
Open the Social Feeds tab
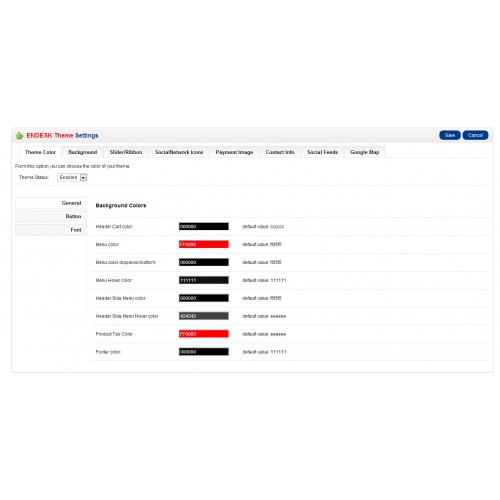click(322, 152)
